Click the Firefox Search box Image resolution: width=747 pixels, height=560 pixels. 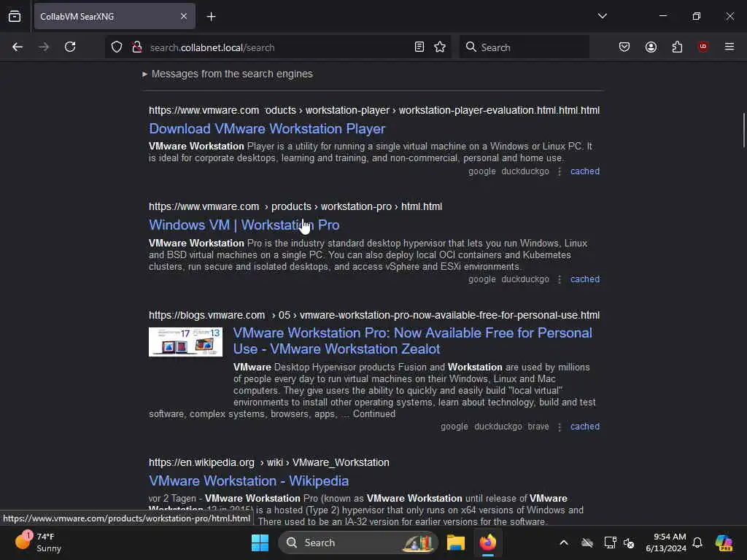(524, 47)
